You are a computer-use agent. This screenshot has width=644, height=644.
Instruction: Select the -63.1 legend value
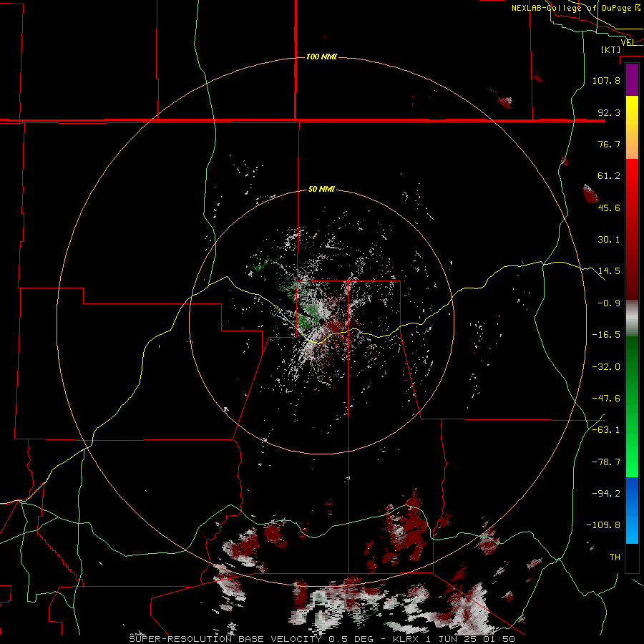(x=606, y=430)
